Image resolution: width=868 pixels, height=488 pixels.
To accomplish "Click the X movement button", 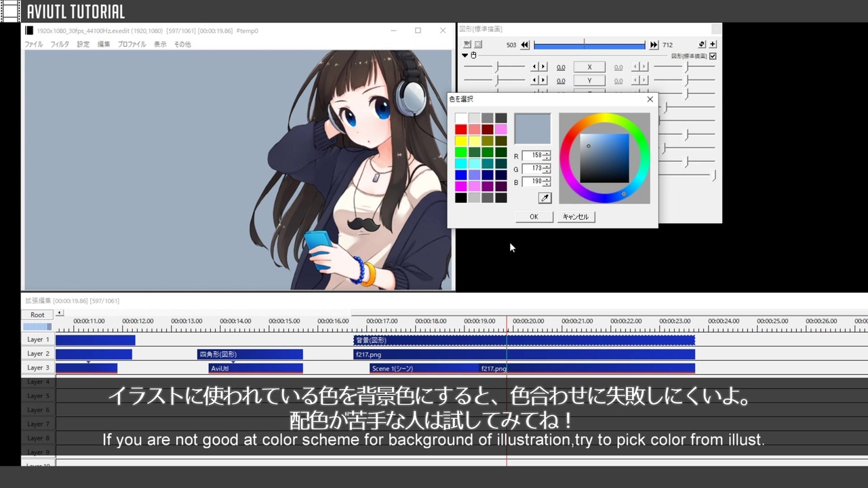I will coord(589,67).
